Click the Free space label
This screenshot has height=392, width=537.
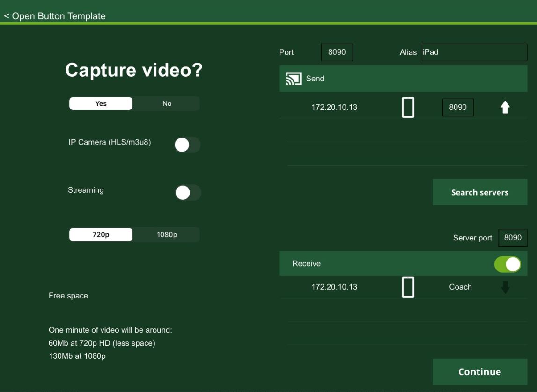point(68,296)
